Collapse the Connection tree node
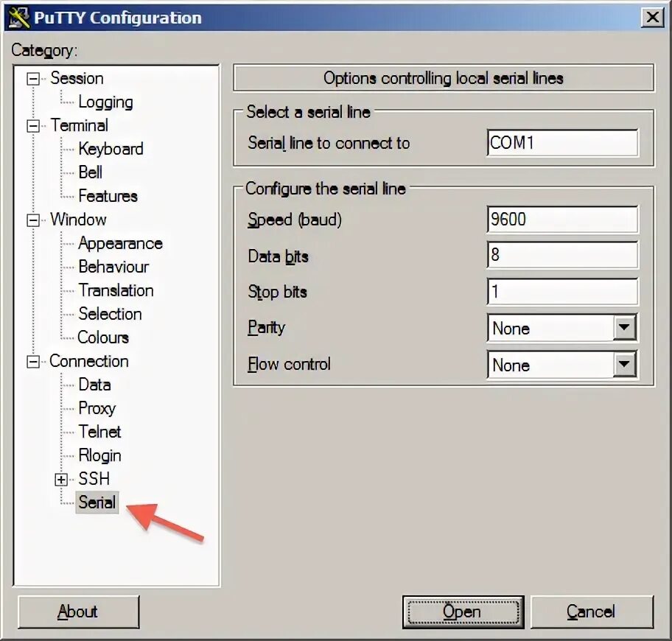The image size is (672, 641). 33,362
